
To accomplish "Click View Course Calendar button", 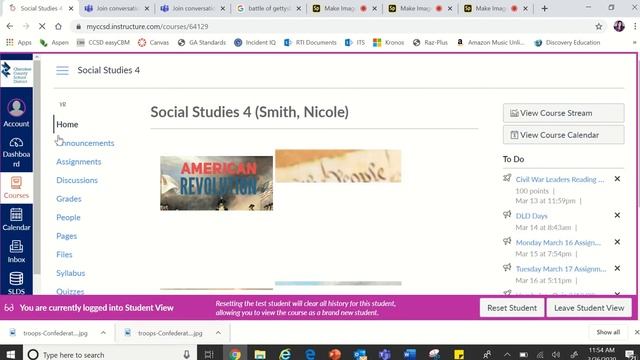I will click(x=563, y=135).
